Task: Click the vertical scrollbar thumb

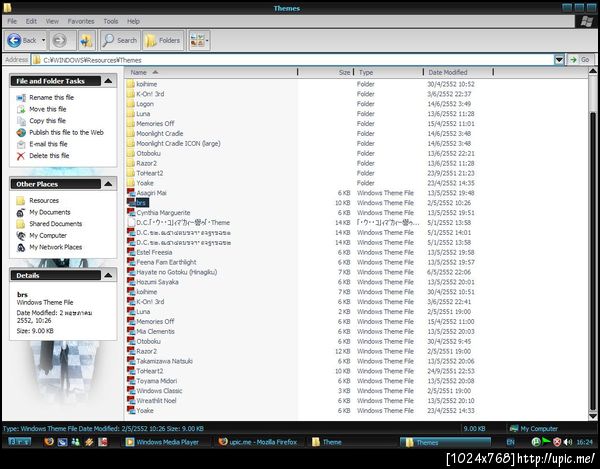Action: click(593, 260)
